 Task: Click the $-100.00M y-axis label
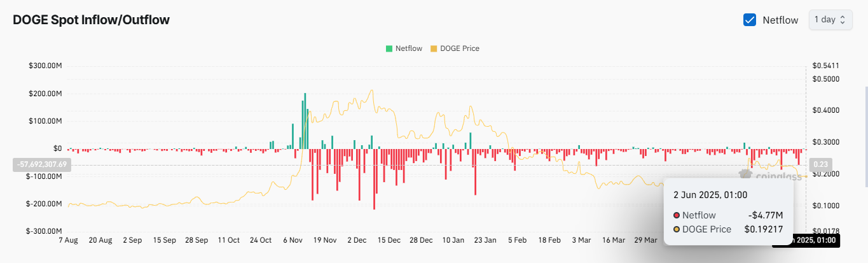coord(44,176)
